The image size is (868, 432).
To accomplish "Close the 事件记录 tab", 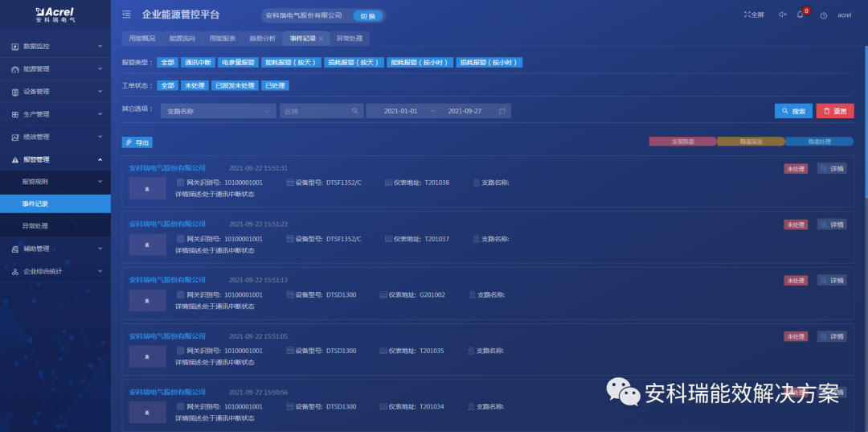I will (x=321, y=39).
